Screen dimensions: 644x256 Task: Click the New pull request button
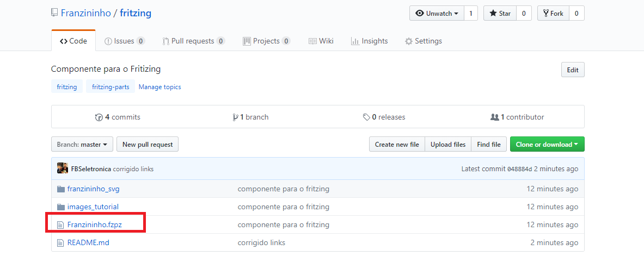pos(148,145)
